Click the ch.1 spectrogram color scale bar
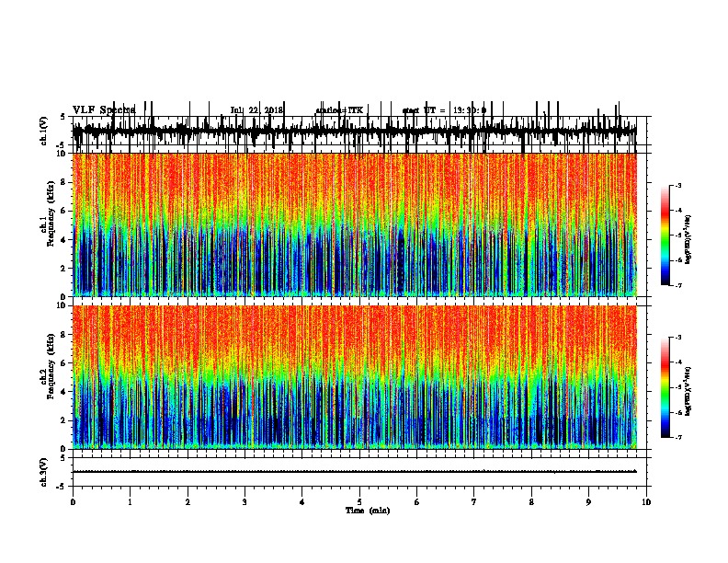Image resolution: width=728 pixels, height=563 pixels. click(x=665, y=236)
